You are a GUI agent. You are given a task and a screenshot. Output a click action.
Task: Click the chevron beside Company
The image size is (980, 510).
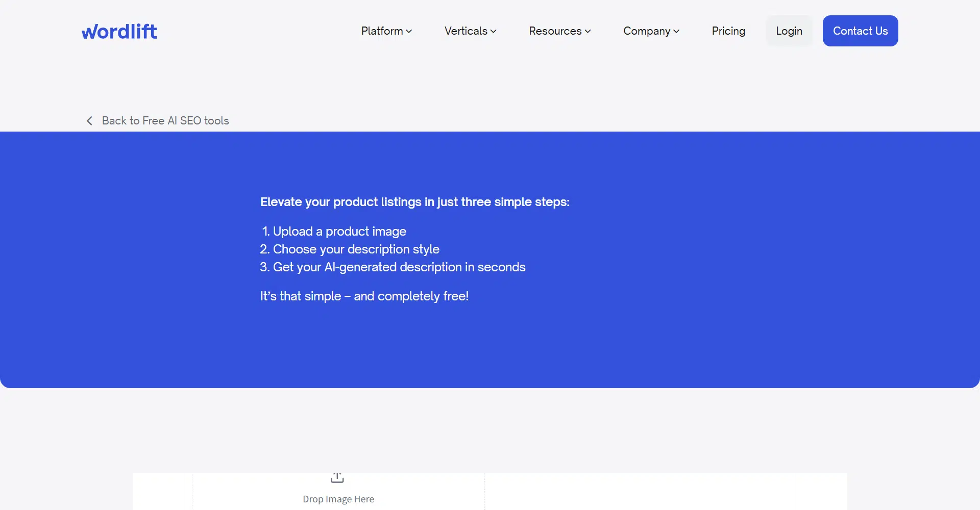676,31
